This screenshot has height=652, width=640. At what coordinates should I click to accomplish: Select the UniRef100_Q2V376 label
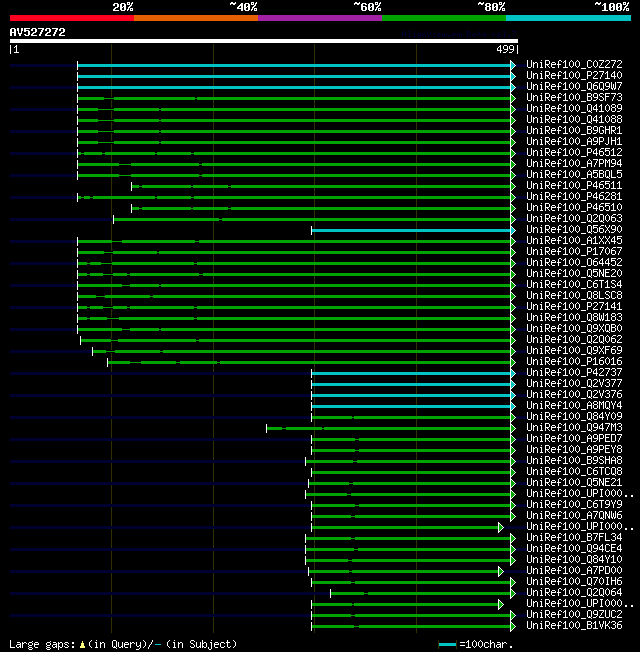click(x=574, y=395)
